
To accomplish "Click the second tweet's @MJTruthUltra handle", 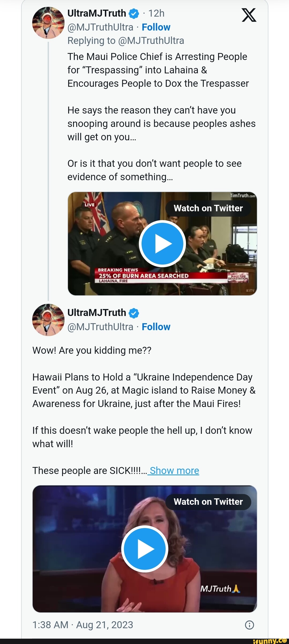I will coord(100,327).
